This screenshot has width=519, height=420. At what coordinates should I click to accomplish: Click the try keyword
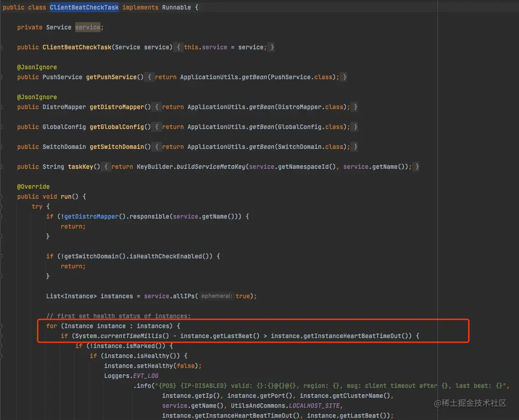37,207
